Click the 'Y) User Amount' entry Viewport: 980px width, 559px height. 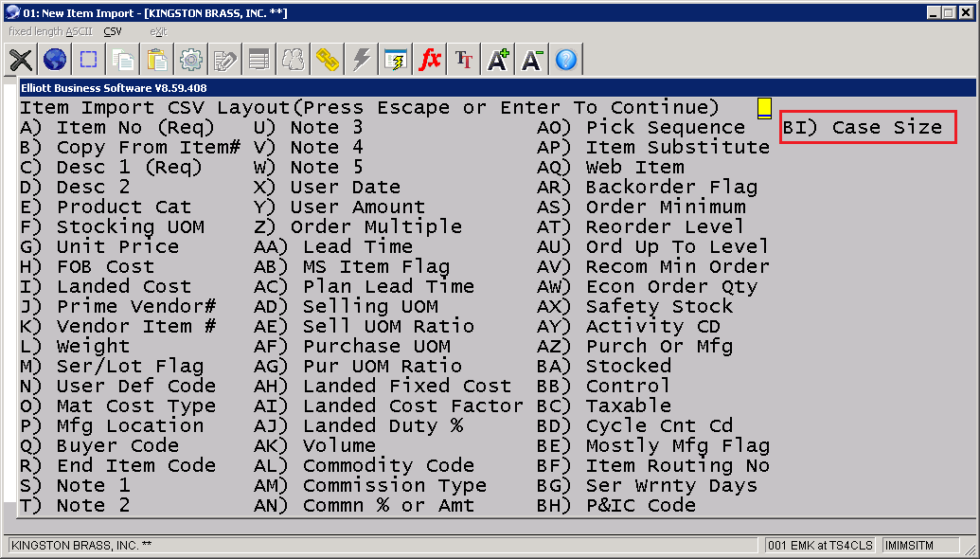(x=339, y=207)
